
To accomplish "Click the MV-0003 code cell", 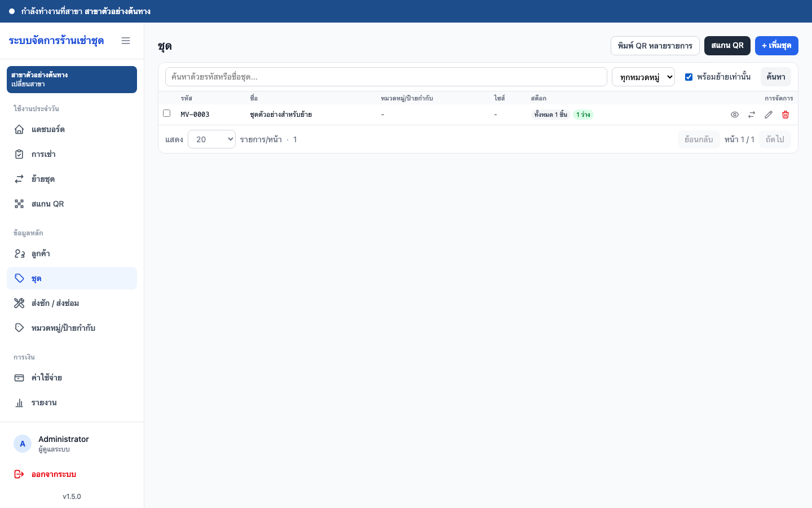I will coord(195,115).
